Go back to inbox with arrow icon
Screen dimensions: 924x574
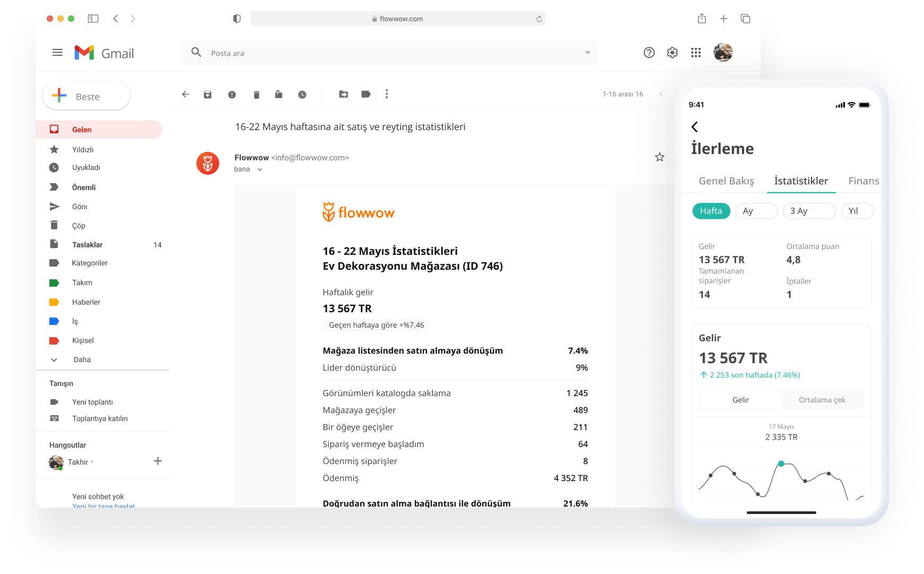(185, 95)
